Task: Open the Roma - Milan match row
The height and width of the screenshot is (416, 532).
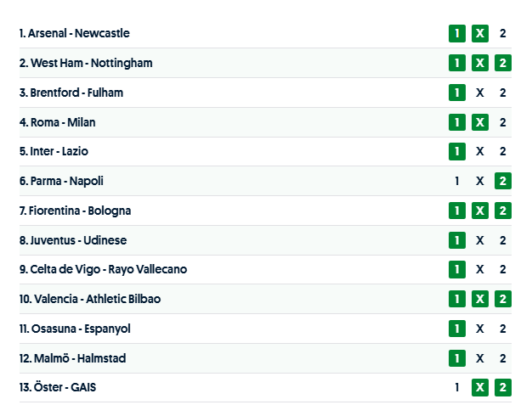Action: point(63,122)
